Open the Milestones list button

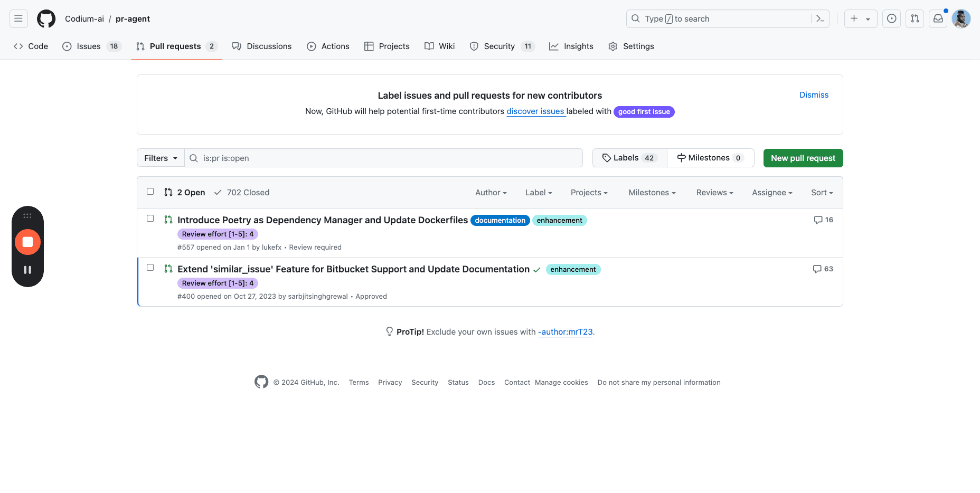click(x=711, y=158)
